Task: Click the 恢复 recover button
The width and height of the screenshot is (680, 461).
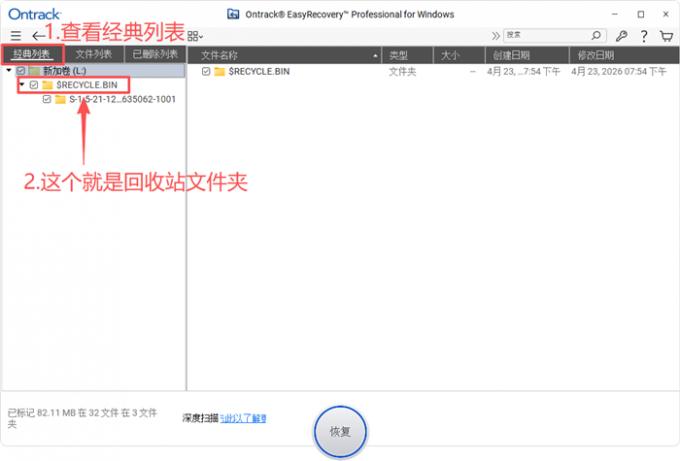Action: click(x=340, y=432)
